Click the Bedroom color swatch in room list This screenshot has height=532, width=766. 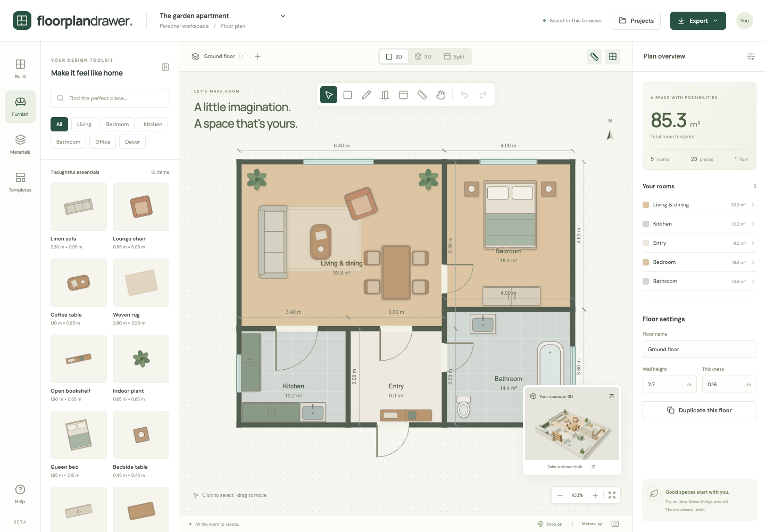[x=646, y=262]
